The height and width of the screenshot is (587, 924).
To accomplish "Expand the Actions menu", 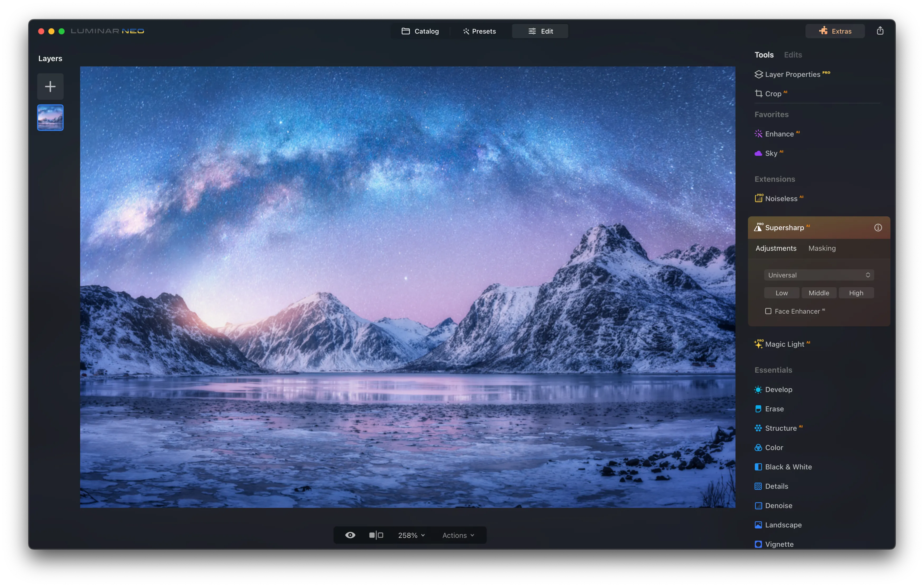I will 458,535.
